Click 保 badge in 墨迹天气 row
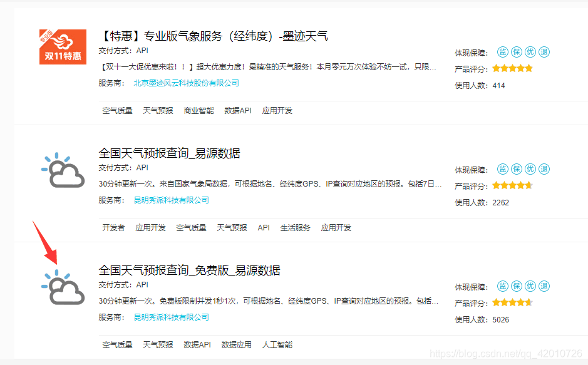Screen dimensions: 588x365 pos(517,52)
